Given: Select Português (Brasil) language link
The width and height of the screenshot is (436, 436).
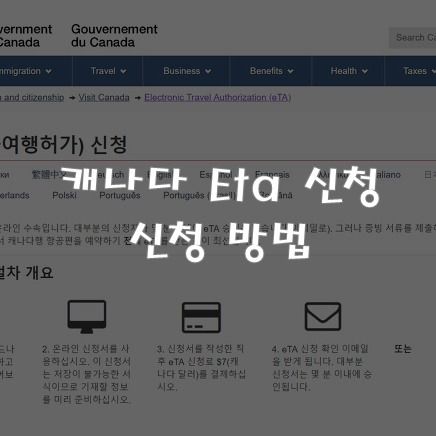Looking at the screenshot, I should (x=199, y=195).
